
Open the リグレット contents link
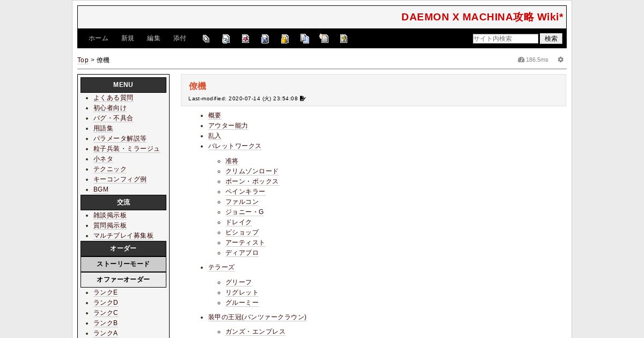tap(242, 293)
